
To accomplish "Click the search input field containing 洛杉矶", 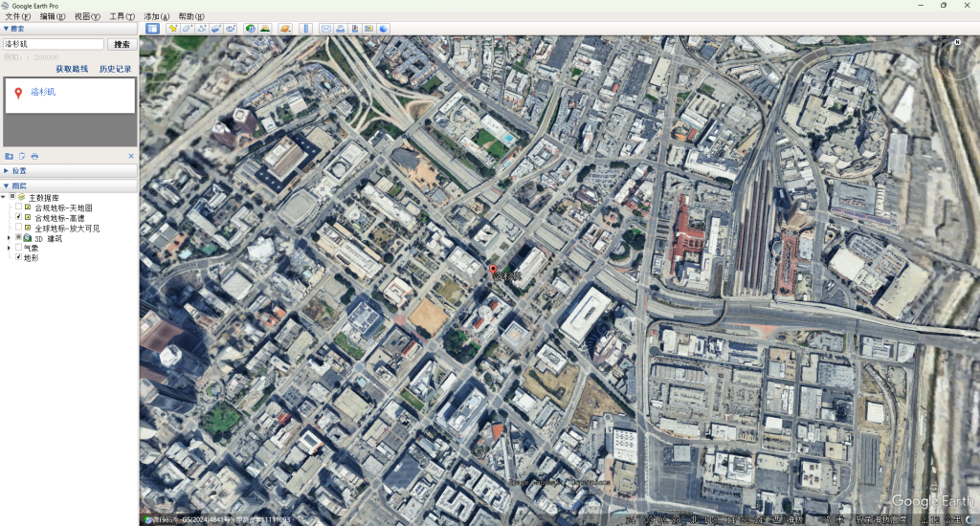I will coord(54,44).
